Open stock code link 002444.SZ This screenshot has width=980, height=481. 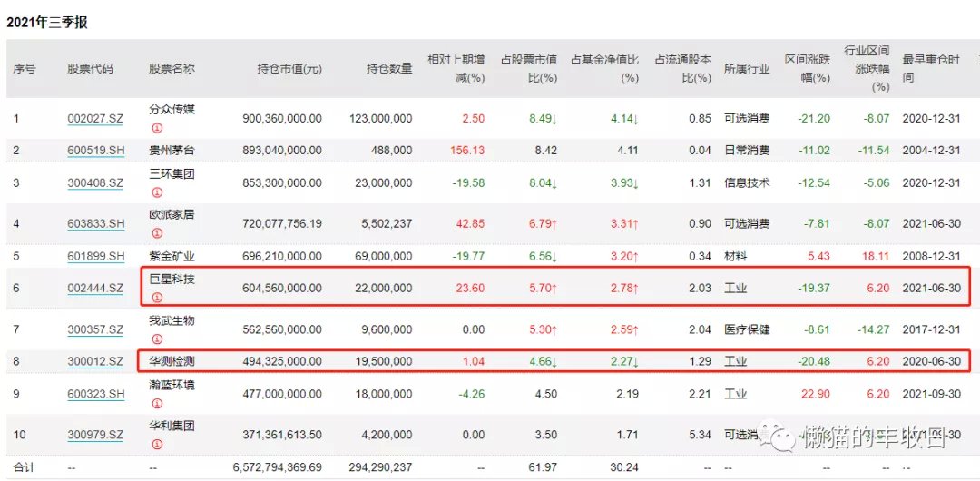[95, 289]
